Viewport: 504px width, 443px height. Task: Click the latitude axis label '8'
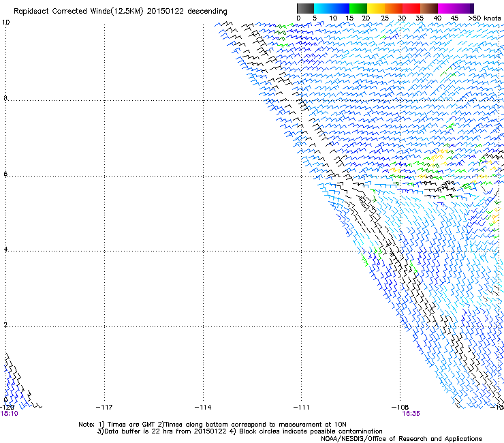coord(5,98)
